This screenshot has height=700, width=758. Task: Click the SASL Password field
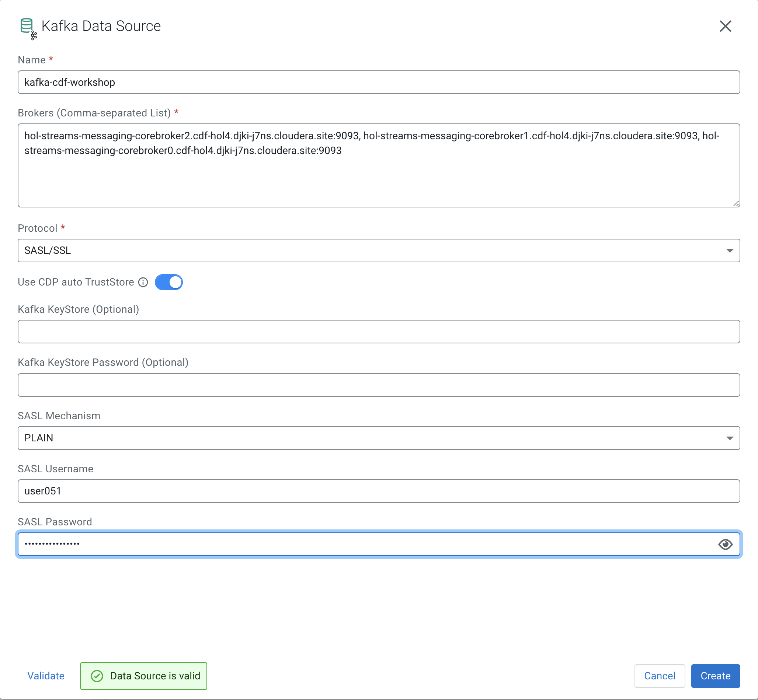point(364,544)
